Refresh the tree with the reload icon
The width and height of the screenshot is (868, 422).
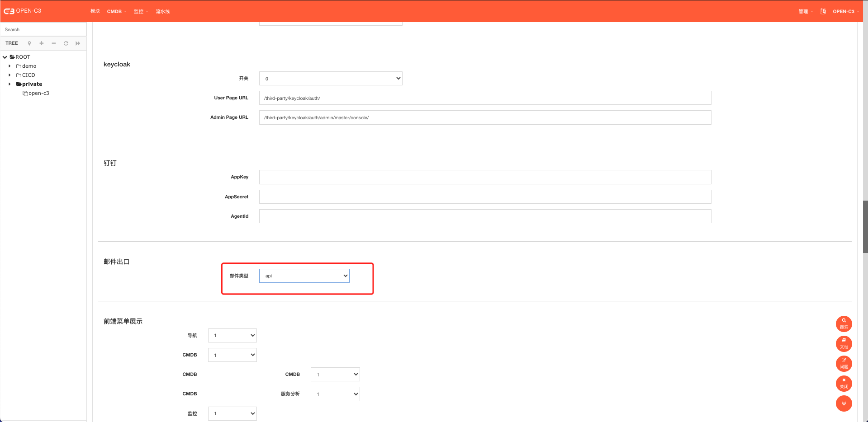tap(66, 43)
